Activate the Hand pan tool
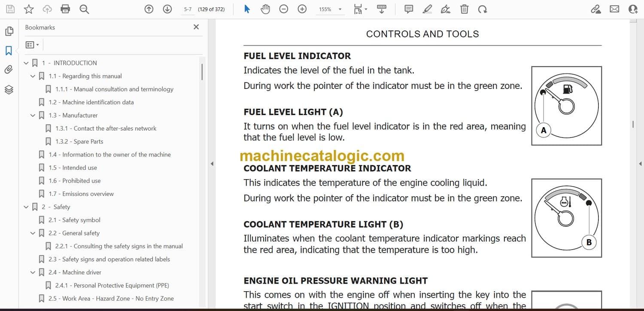The image size is (644, 311). (265, 9)
